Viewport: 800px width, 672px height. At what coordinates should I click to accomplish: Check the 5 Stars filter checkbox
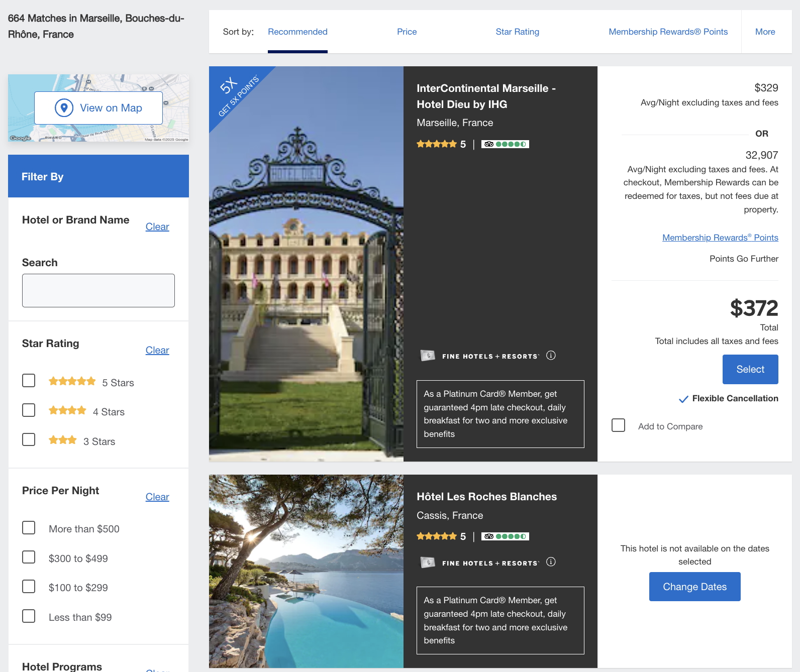coord(29,381)
